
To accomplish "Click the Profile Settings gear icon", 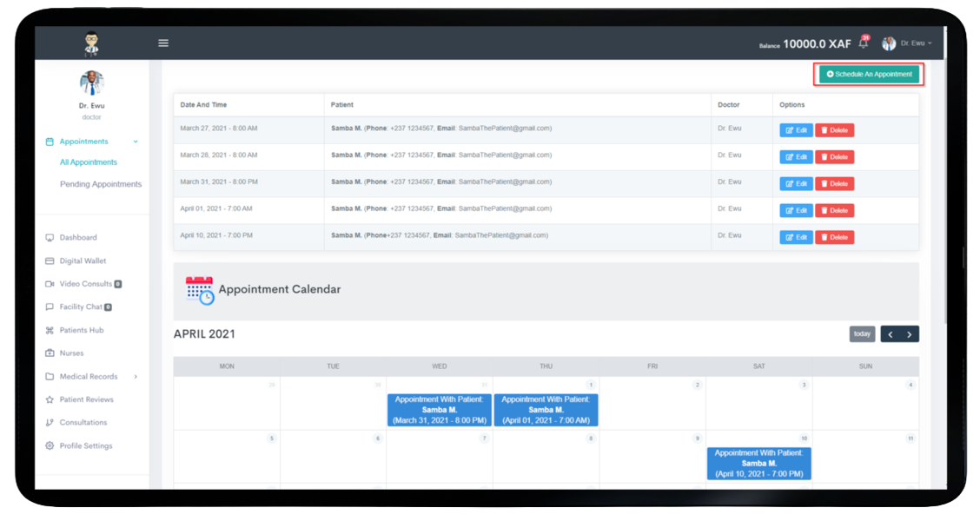I will point(50,446).
